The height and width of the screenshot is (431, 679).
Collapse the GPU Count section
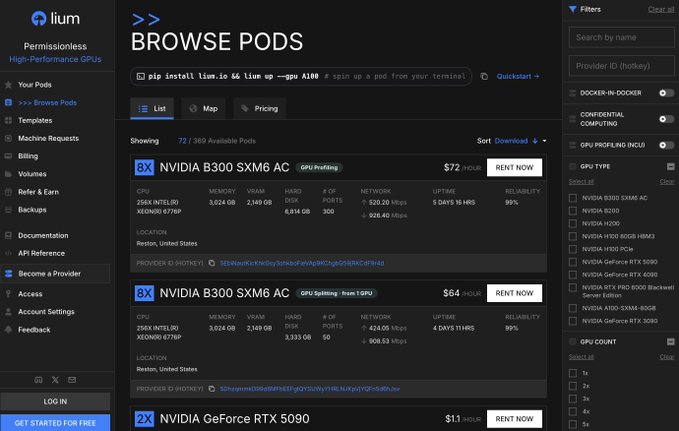(670, 342)
